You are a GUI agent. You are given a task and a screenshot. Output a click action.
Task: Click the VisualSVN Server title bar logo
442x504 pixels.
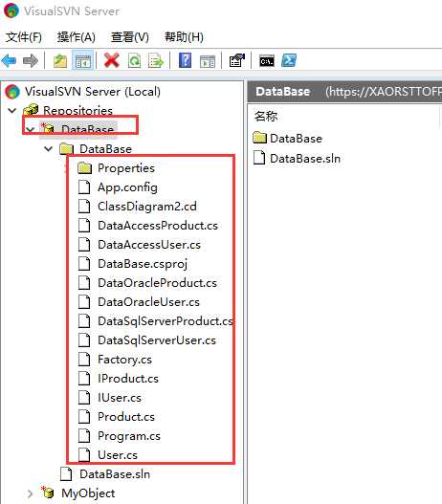[x=11, y=11]
